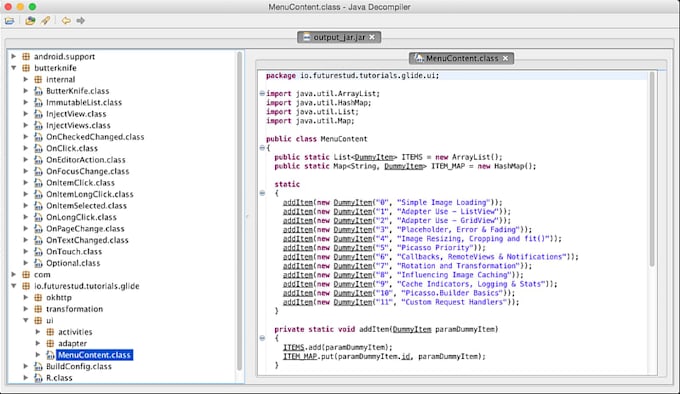Image resolution: width=680 pixels, height=394 pixels.
Task: Click the code editor vertical scrollbar
Action: tap(651, 169)
